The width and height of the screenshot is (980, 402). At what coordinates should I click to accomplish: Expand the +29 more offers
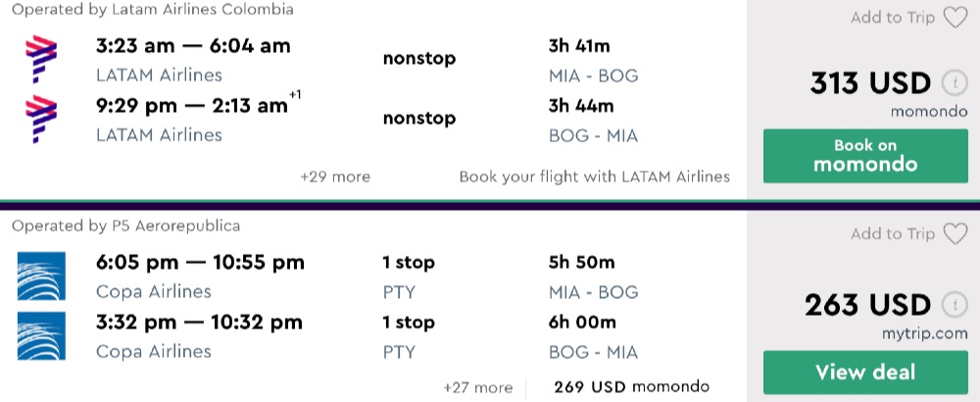335,177
